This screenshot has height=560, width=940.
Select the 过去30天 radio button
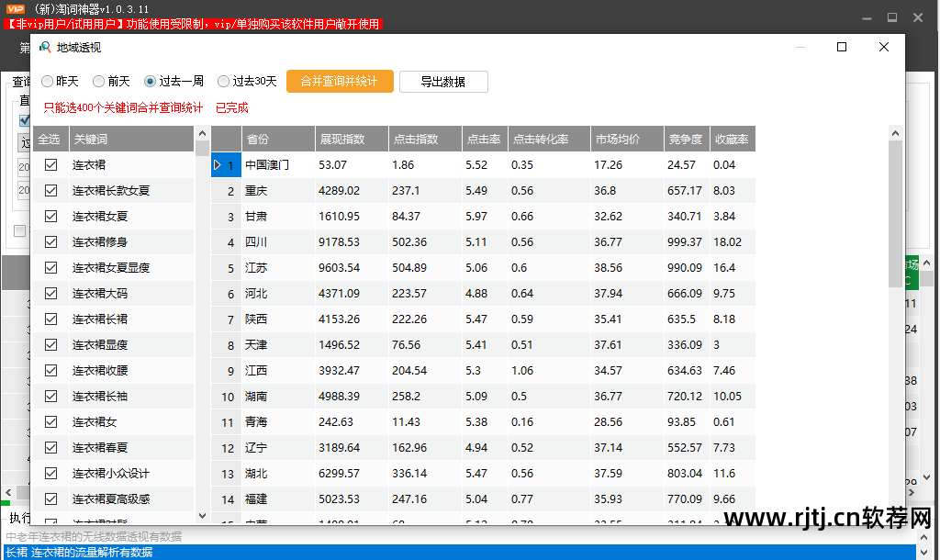click(223, 82)
